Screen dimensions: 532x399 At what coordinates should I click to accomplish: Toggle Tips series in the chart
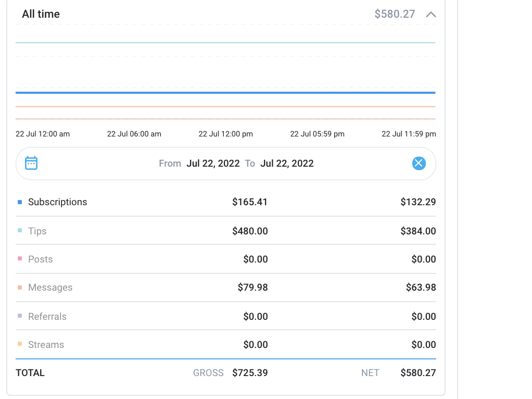click(x=37, y=231)
